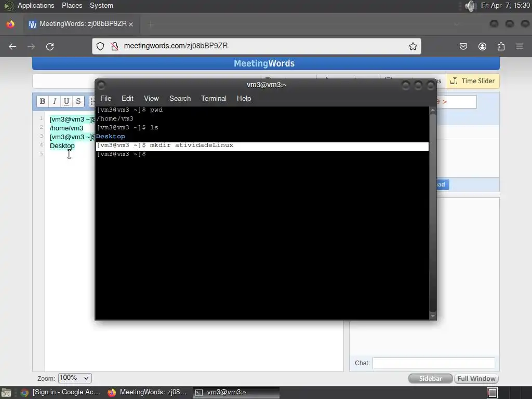
Task: Open the Pocket save icon
Action: coord(463,46)
